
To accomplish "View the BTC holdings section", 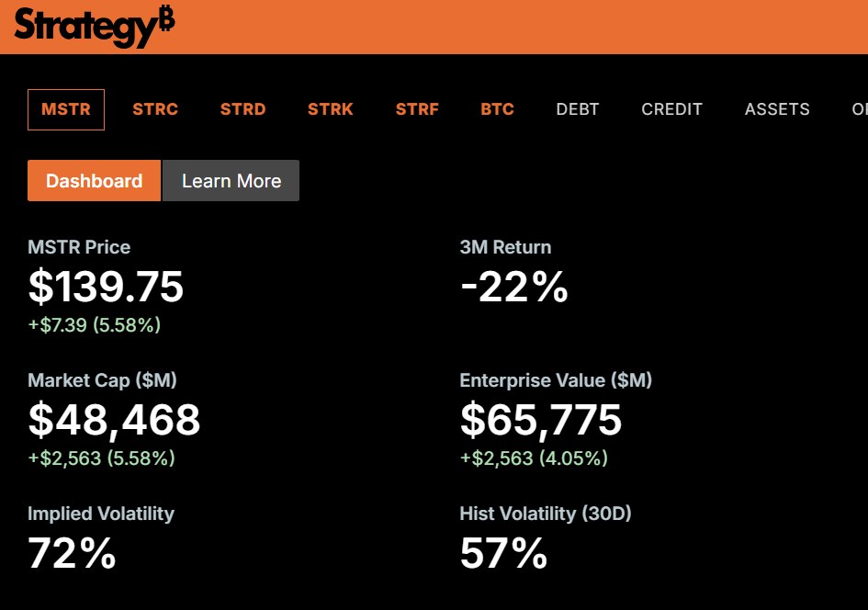I will 496,109.
